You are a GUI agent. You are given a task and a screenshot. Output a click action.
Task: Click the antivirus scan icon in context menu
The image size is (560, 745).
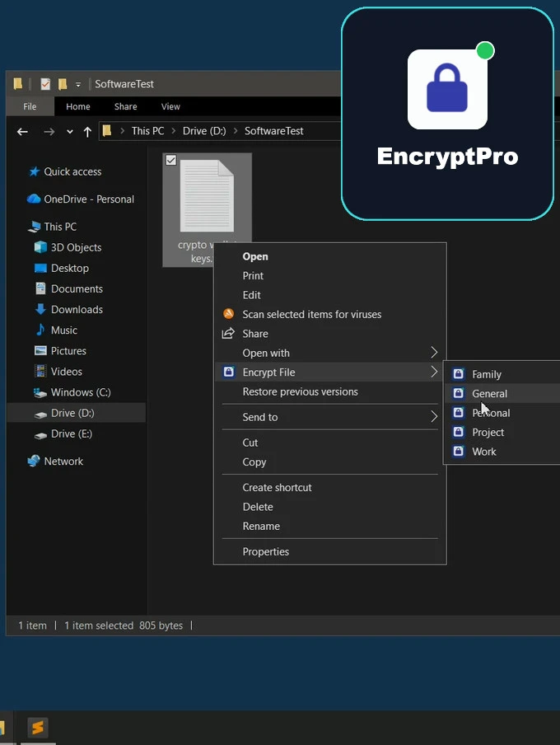(x=228, y=314)
